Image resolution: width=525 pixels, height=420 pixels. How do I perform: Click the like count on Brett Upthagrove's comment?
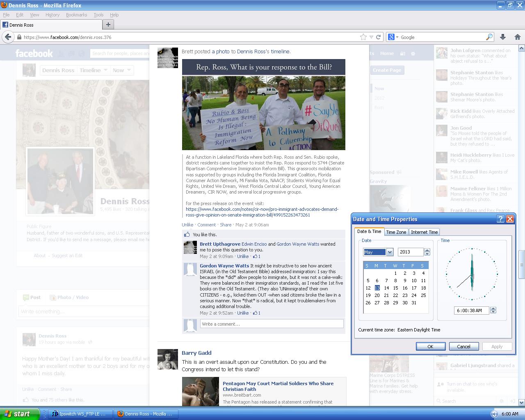[257, 256]
